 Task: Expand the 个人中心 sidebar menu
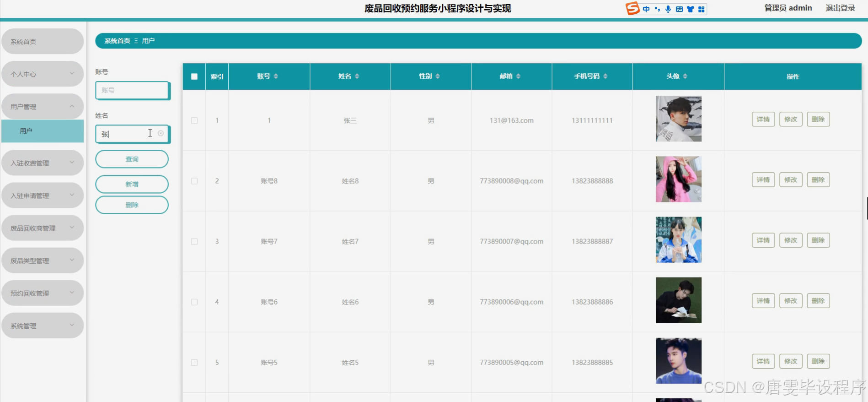43,74
